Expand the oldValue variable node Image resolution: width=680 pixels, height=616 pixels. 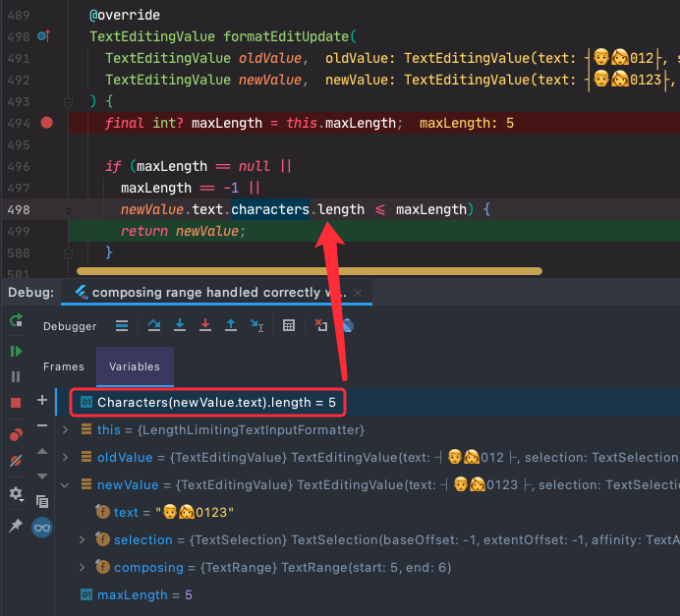tap(65, 458)
